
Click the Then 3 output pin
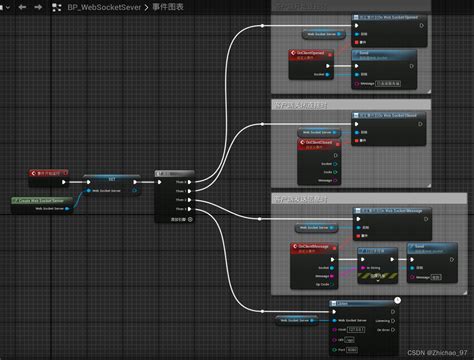click(189, 209)
